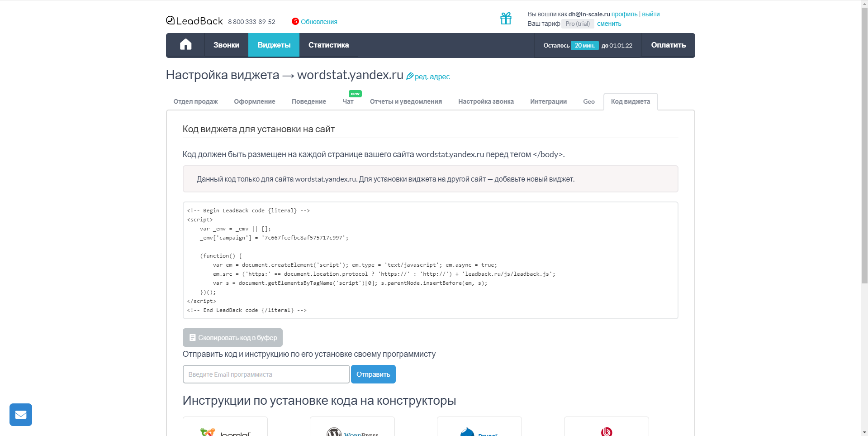
Task: Open the Настройка звонка tab
Action: pos(486,101)
